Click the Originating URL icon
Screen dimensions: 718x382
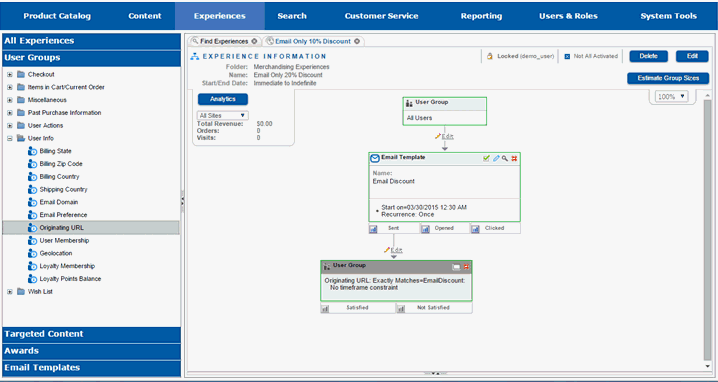coord(32,228)
